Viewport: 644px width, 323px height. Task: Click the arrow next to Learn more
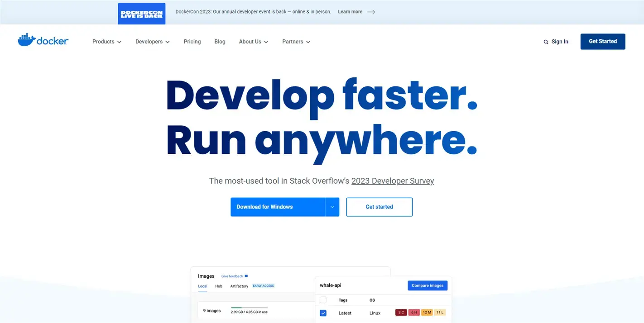pos(371,12)
